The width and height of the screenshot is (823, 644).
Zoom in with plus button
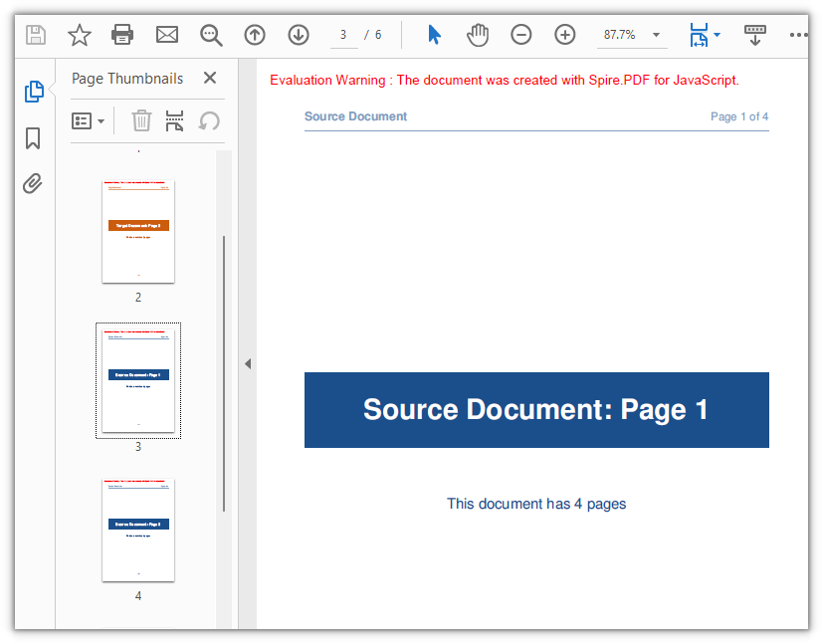pyautogui.click(x=565, y=35)
